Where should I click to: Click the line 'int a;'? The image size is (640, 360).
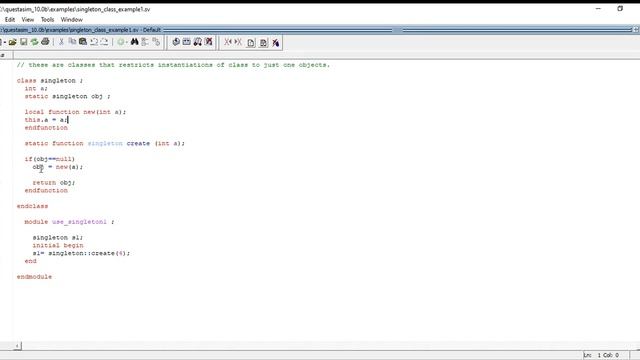(x=36, y=89)
